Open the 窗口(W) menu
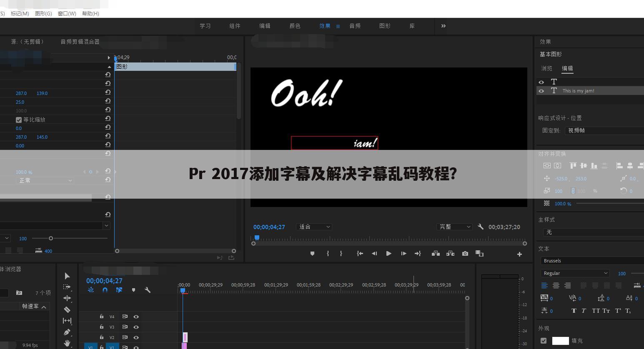Viewport: 644px width, 349px height. (67, 13)
